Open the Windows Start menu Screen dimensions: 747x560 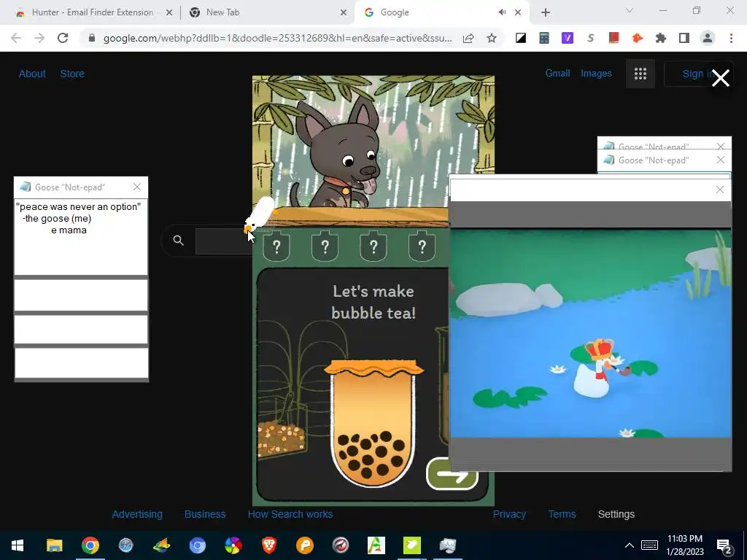(18, 545)
